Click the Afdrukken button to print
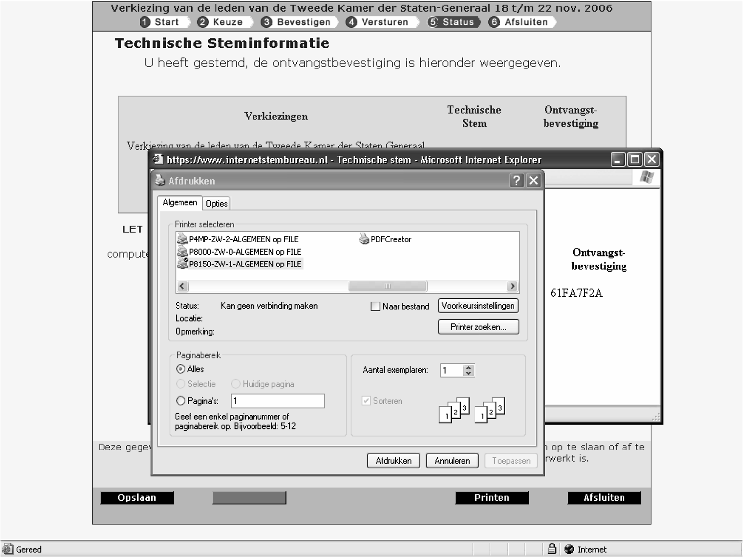Image resolution: width=743 pixels, height=557 pixels. tap(393, 461)
